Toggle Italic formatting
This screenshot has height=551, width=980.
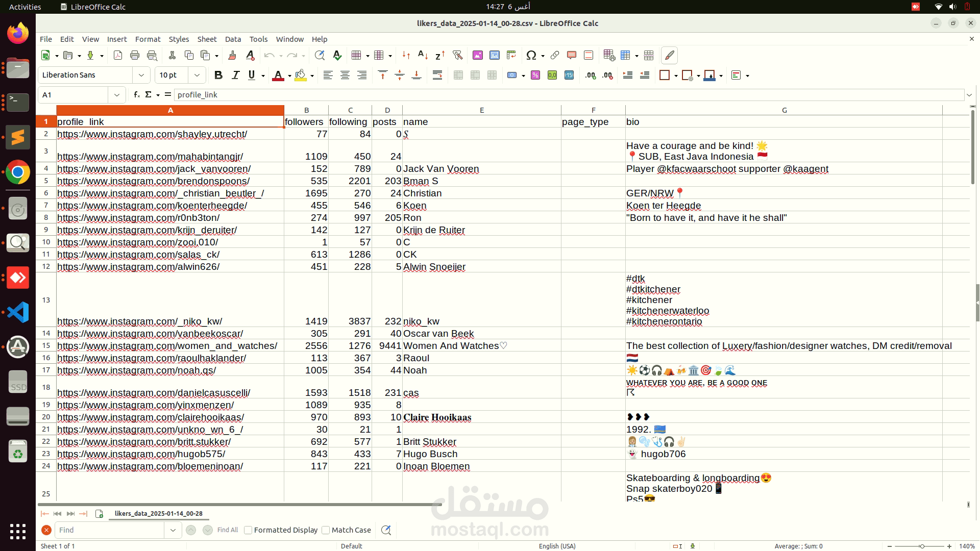[235, 76]
